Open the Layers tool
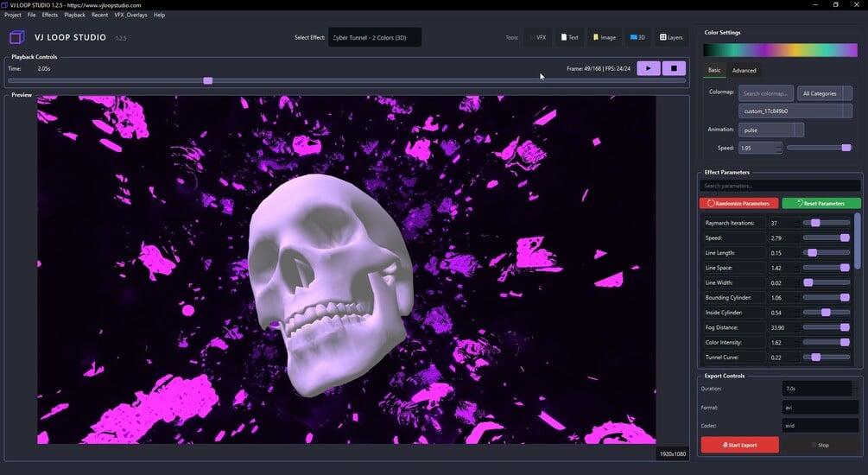 tap(671, 38)
